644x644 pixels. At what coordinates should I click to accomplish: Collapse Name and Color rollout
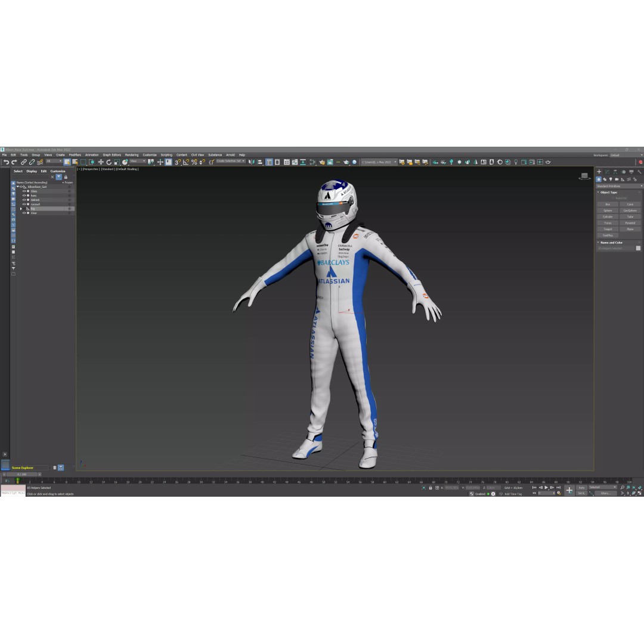tap(611, 242)
